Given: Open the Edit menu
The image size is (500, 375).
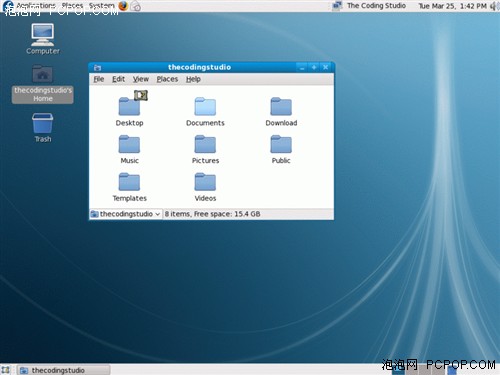Looking at the screenshot, I should click(x=118, y=79).
